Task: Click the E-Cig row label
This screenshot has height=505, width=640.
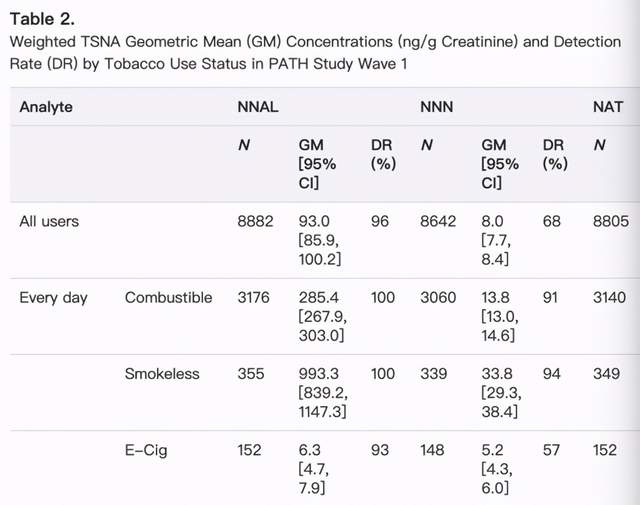Action: point(146,450)
